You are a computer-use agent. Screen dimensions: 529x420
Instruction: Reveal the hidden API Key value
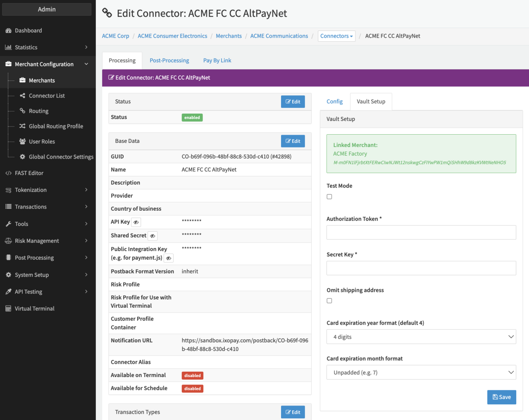pos(136,222)
